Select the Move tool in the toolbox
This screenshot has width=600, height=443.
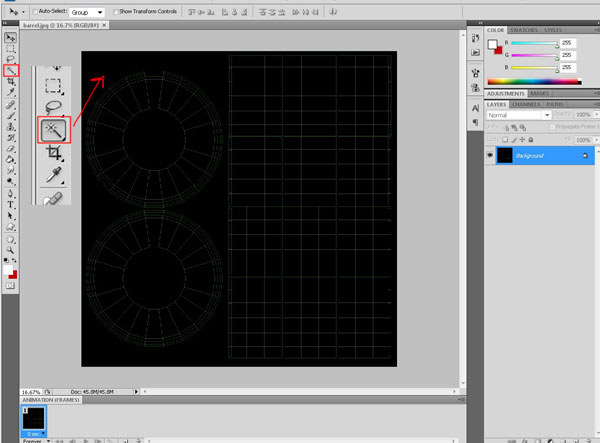(x=11, y=38)
